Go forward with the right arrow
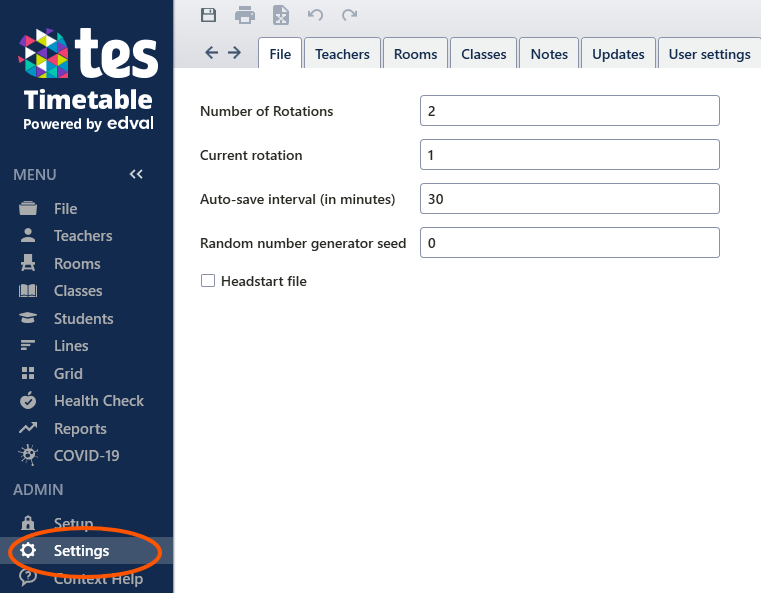The width and height of the screenshot is (776, 593). (x=235, y=52)
